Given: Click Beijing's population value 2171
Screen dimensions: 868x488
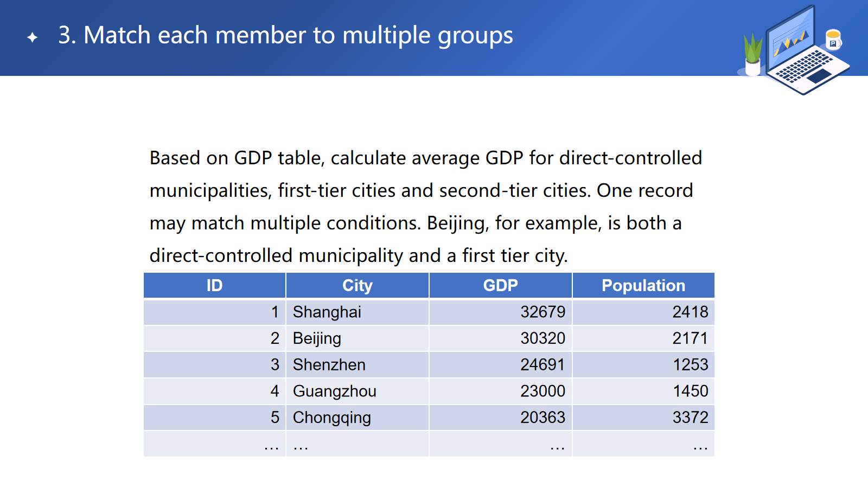Looking at the screenshot, I should [690, 338].
